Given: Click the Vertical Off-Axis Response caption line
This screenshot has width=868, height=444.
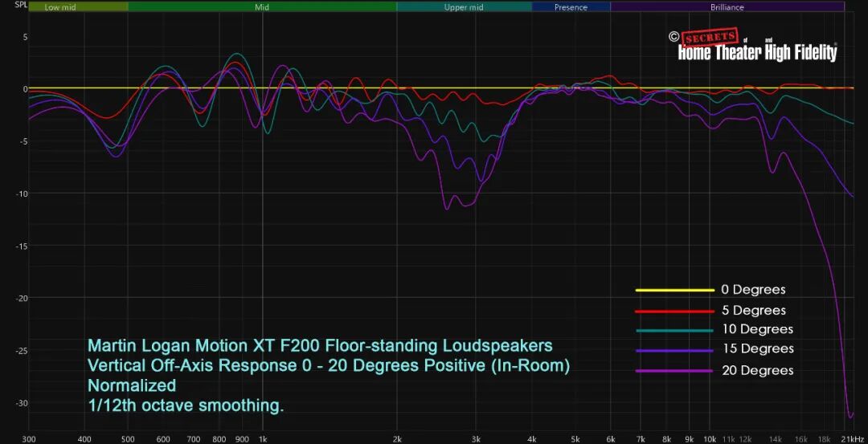Looking at the screenshot, I should click(329, 366).
